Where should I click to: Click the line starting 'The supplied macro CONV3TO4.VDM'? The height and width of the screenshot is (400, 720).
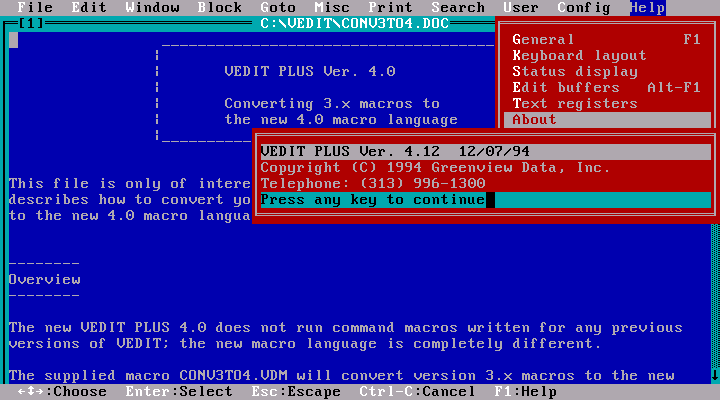click(342, 376)
